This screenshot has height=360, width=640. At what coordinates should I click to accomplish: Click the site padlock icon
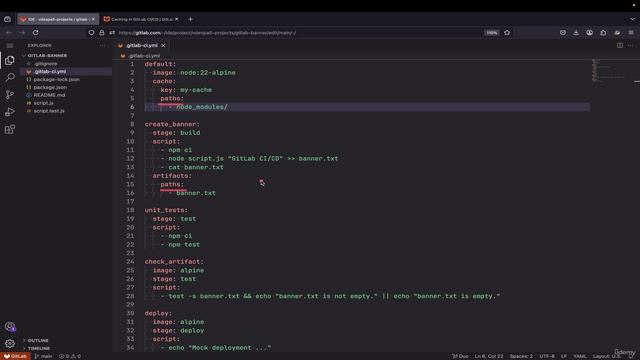102,33
